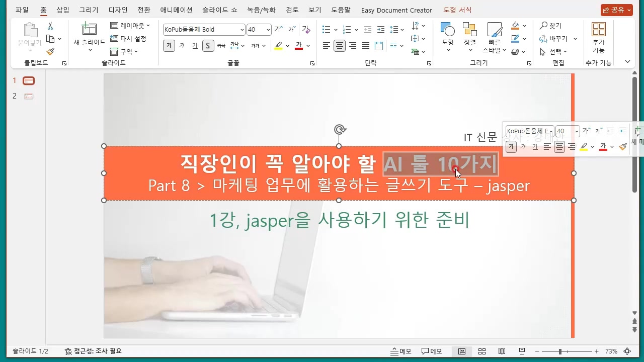Open the Add-ins (추가 기능) button
This screenshot has height=362, width=644.
(x=598, y=38)
